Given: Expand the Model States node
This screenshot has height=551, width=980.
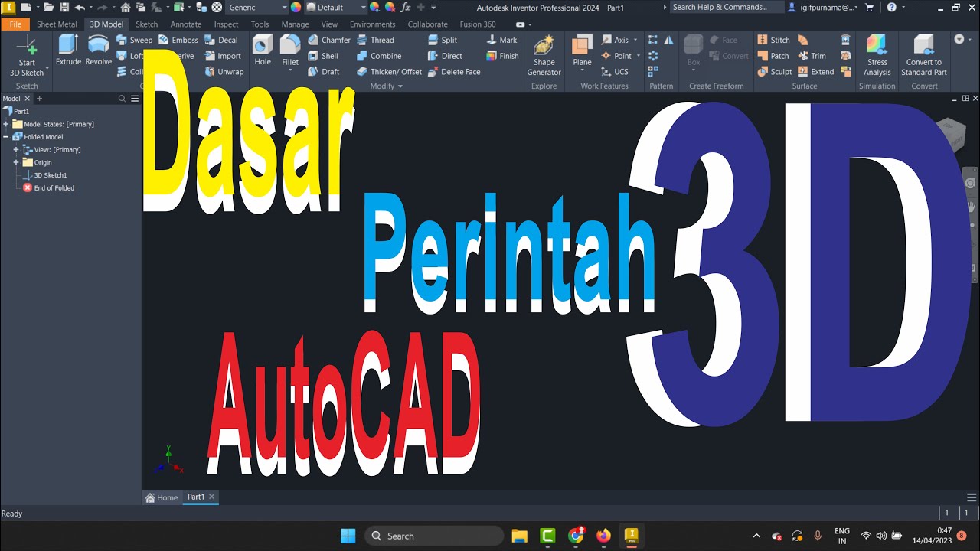Looking at the screenshot, I should pos(6,124).
